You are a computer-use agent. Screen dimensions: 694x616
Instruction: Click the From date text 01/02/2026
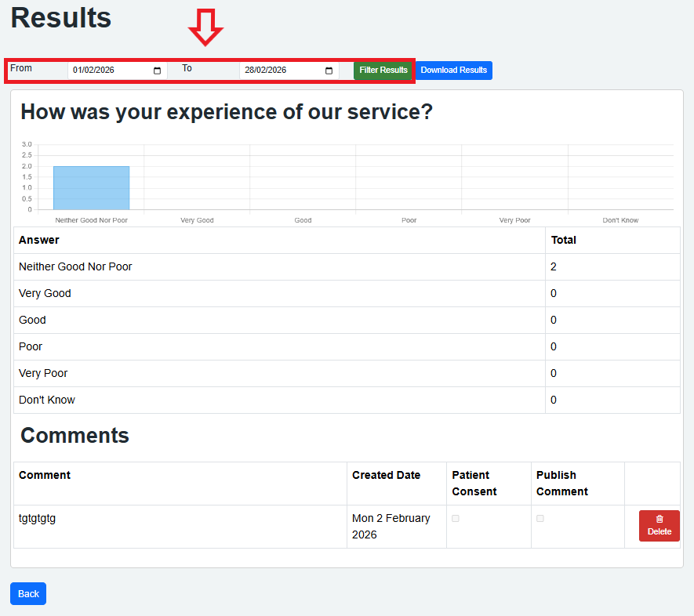coord(93,71)
